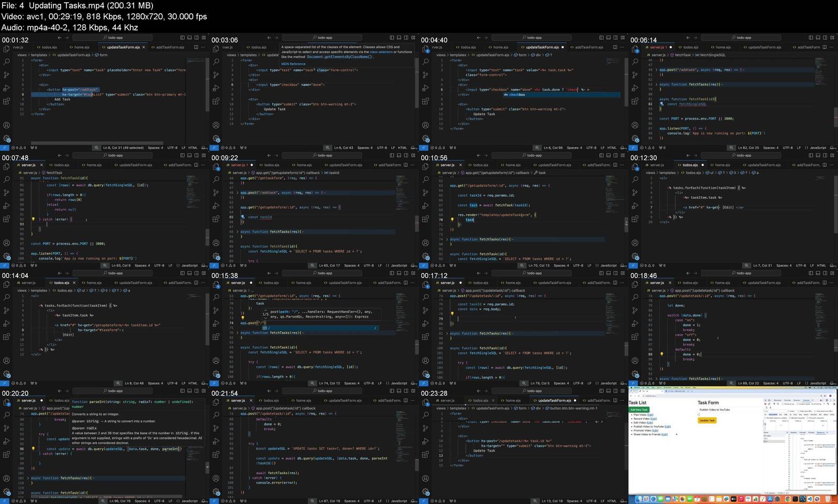Open Manage gear in the 00:01:32 frame

click(x=6, y=139)
